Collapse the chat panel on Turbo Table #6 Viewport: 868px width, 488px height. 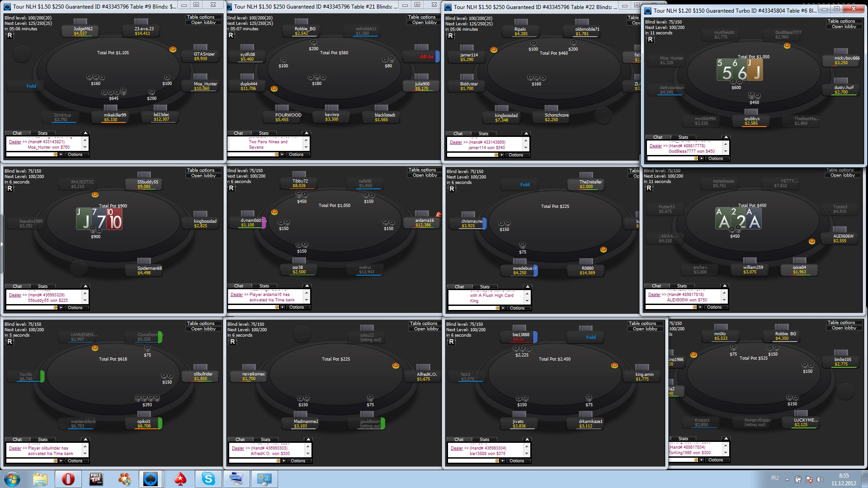[726, 137]
